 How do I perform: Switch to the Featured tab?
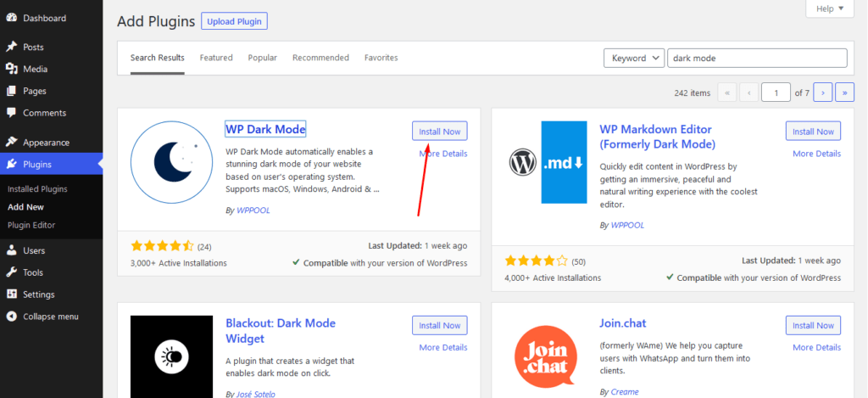pos(216,58)
